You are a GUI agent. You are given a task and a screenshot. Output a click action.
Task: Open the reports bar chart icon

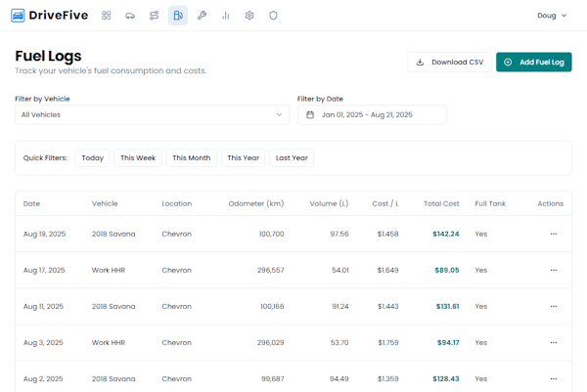click(226, 16)
